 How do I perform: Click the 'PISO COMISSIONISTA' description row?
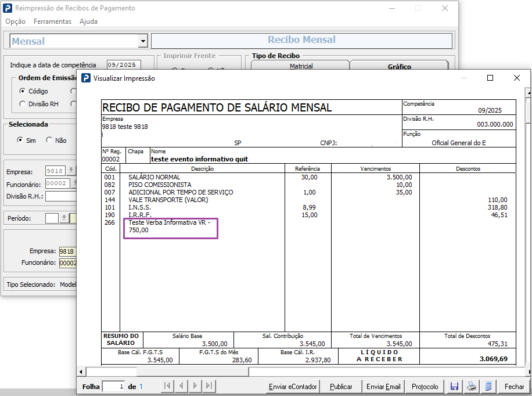coord(160,185)
